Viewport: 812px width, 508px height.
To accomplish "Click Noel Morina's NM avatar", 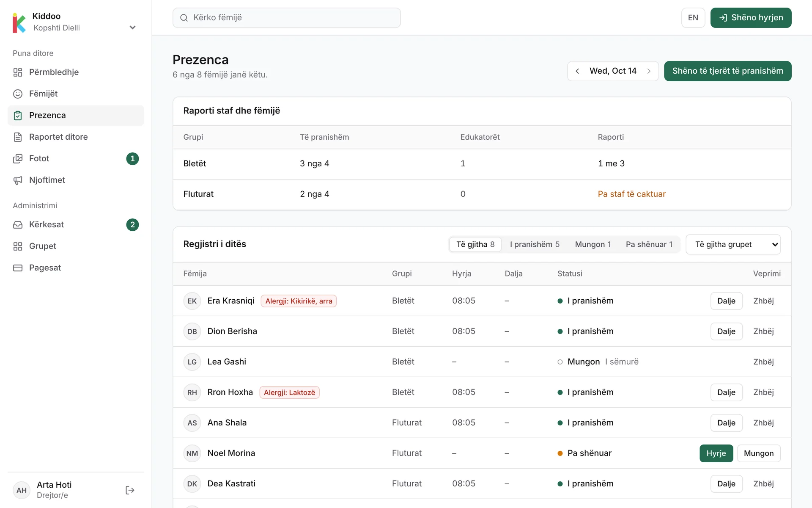I will point(192,453).
